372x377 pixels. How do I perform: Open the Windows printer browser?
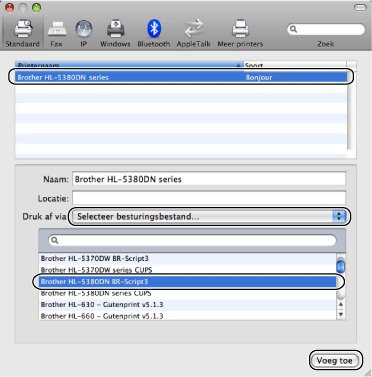(x=115, y=33)
